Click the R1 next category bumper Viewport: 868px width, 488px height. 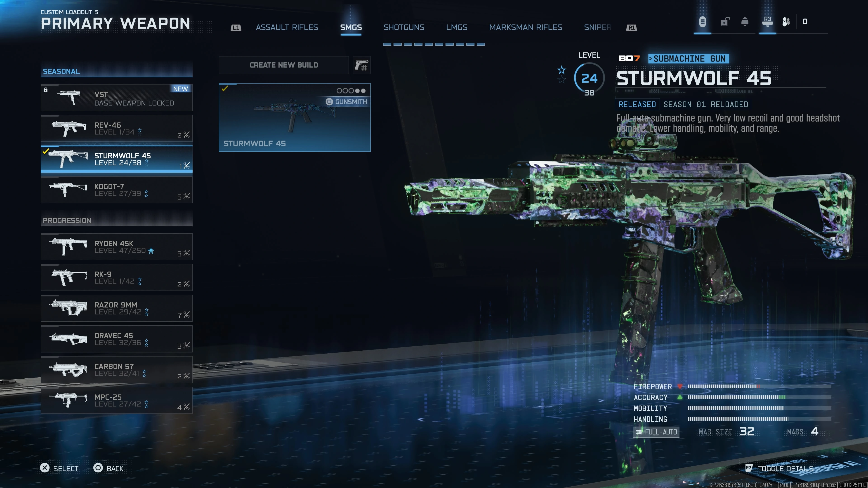(x=632, y=28)
